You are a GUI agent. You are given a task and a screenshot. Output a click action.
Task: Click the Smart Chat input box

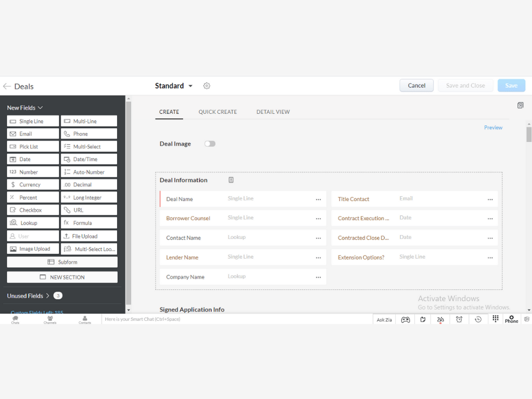(237, 319)
